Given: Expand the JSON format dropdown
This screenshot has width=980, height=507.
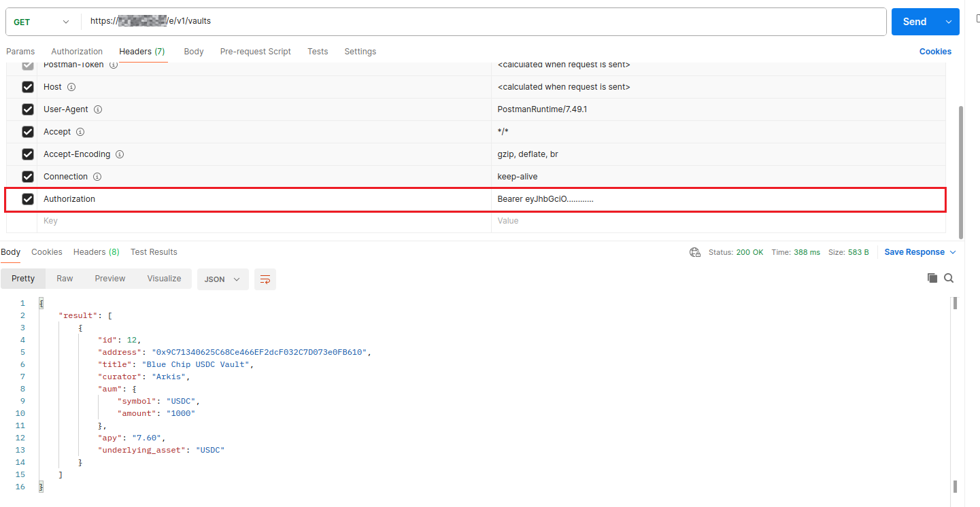Looking at the screenshot, I should tap(223, 279).
